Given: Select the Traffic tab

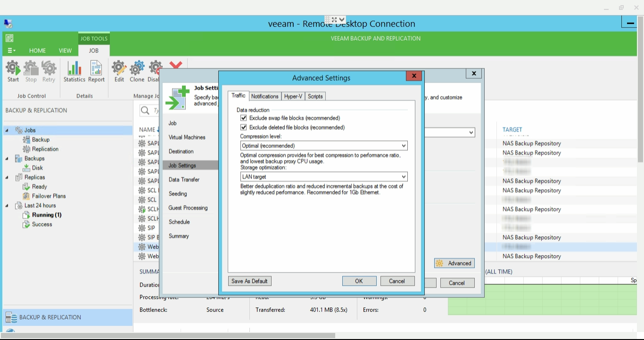Looking at the screenshot, I should pos(239,96).
